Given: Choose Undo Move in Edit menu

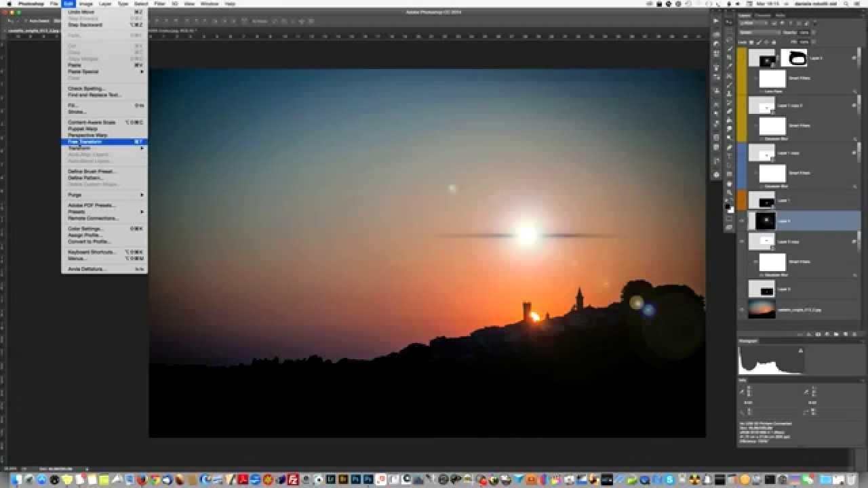Looking at the screenshot, I should (x=104, y=12).
